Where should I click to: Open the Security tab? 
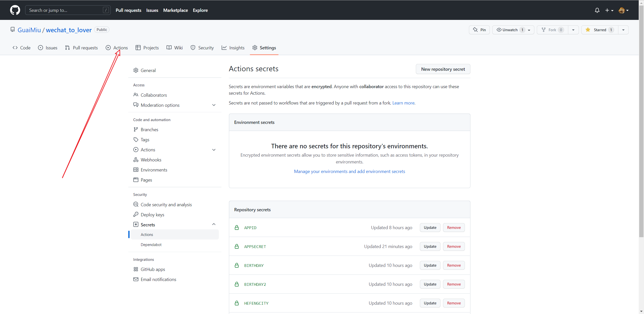(202, 48)
